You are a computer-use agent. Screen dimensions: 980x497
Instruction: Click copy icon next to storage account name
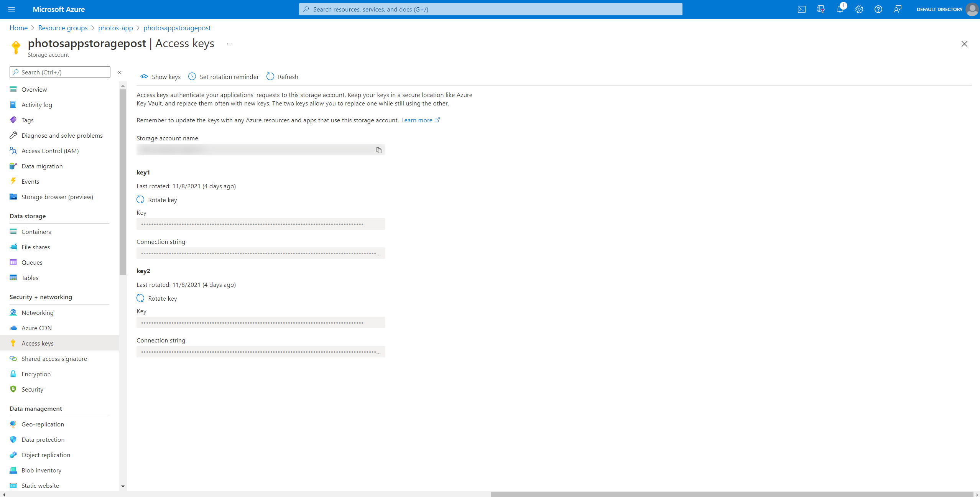(380, 150)
